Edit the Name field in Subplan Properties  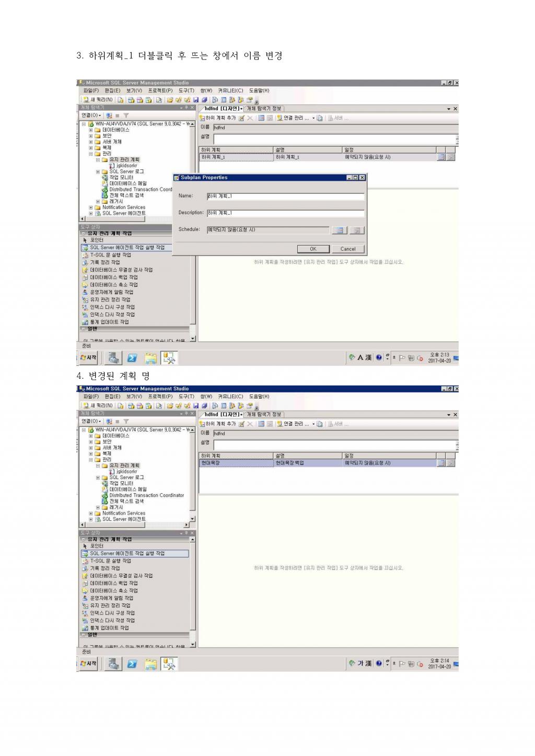click(285, 196)
